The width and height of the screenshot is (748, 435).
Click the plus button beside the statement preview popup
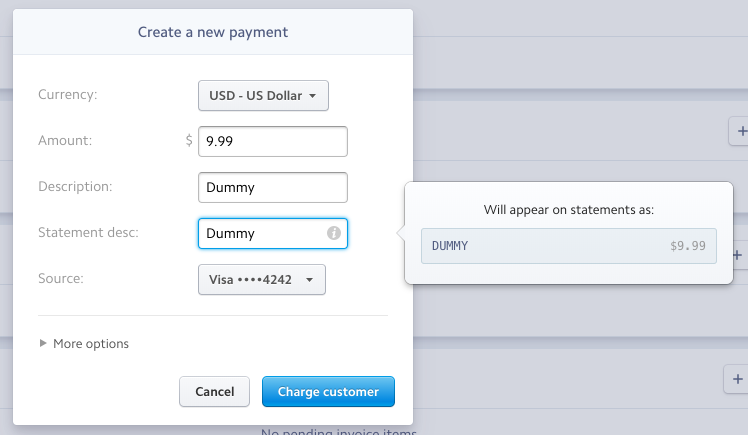pos(738,255)
